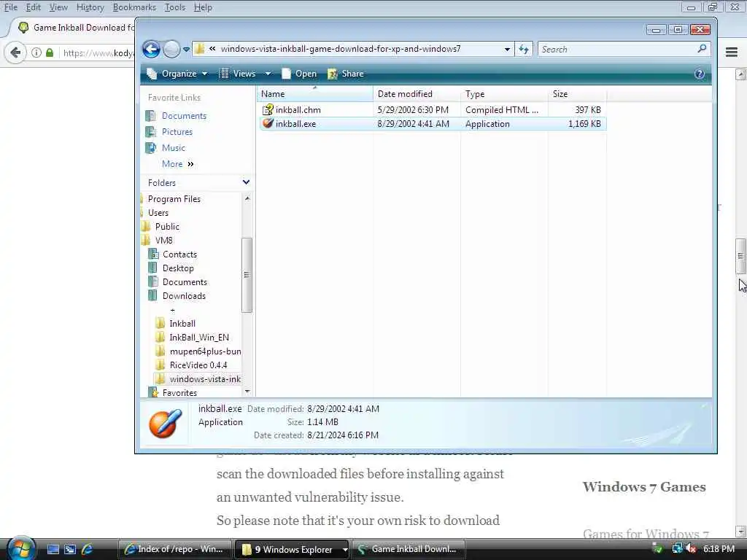The image size is (747, 560).
Task: Open Firefox Help menu
Action: click(x=203, y=7)
